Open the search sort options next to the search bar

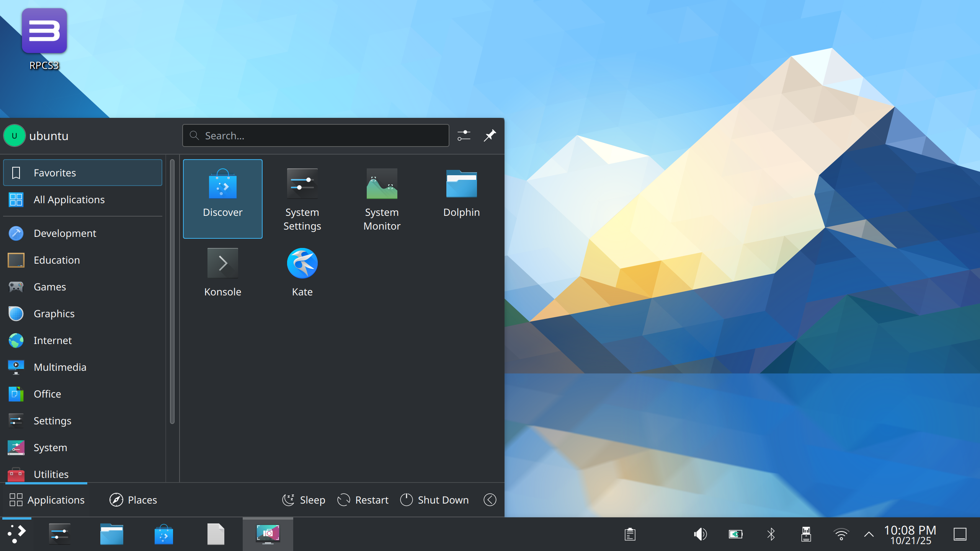(464, 135)
